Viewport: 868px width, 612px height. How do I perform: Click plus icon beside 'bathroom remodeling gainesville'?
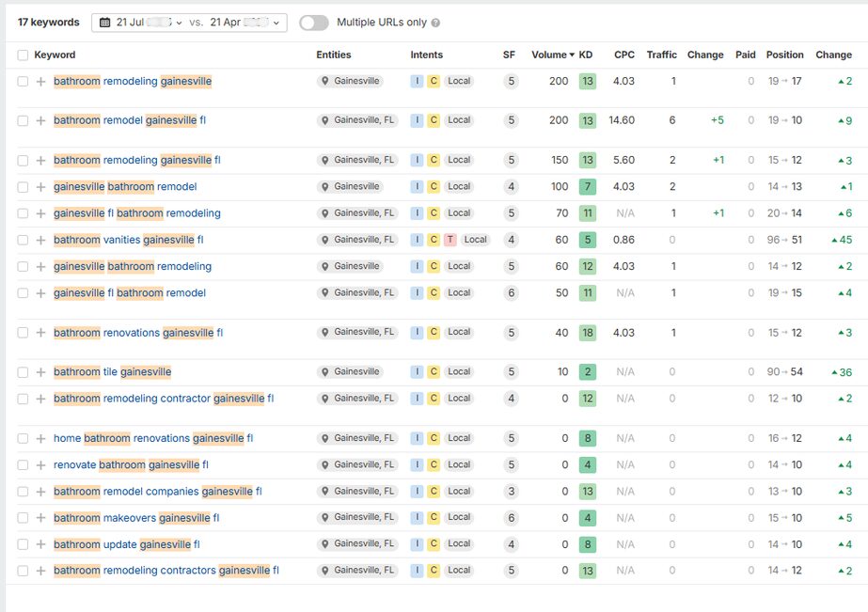[x=40, y=82]
